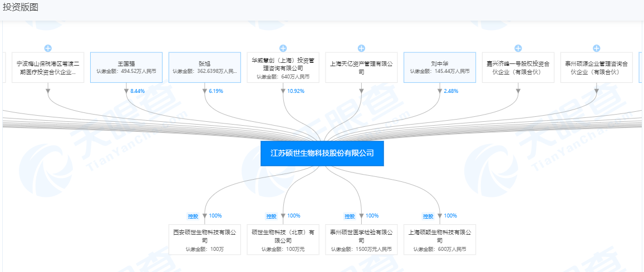Click the 投资版图 section title

21,8
